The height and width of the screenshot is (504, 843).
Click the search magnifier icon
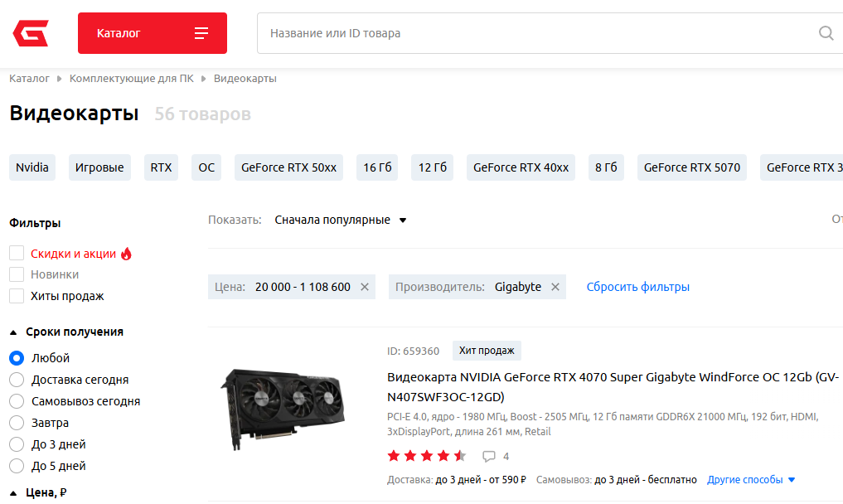(826, 33)
